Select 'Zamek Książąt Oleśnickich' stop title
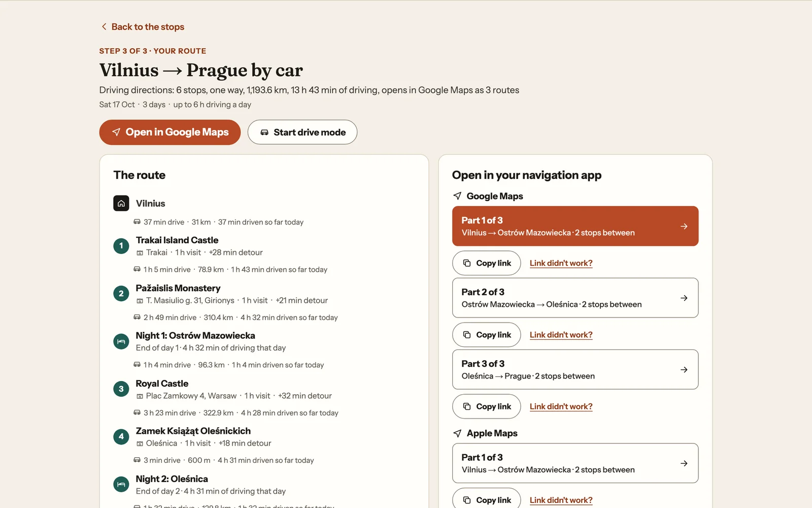 (x=193, y=431)
